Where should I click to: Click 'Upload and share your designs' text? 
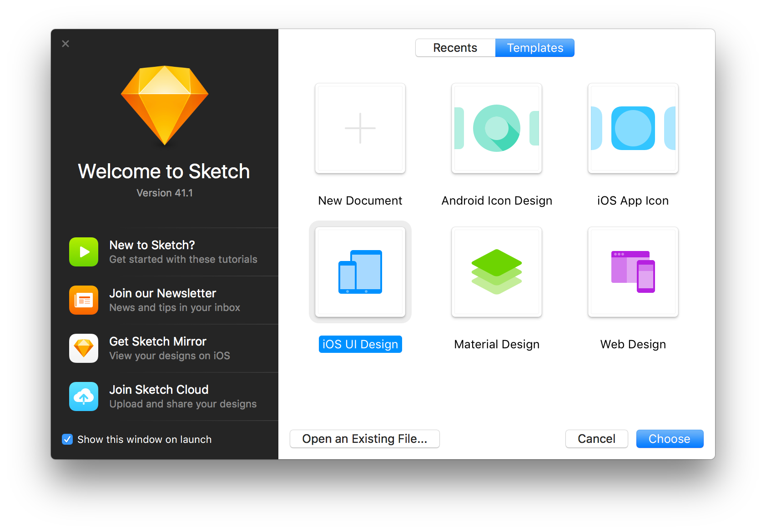point(183,404)
